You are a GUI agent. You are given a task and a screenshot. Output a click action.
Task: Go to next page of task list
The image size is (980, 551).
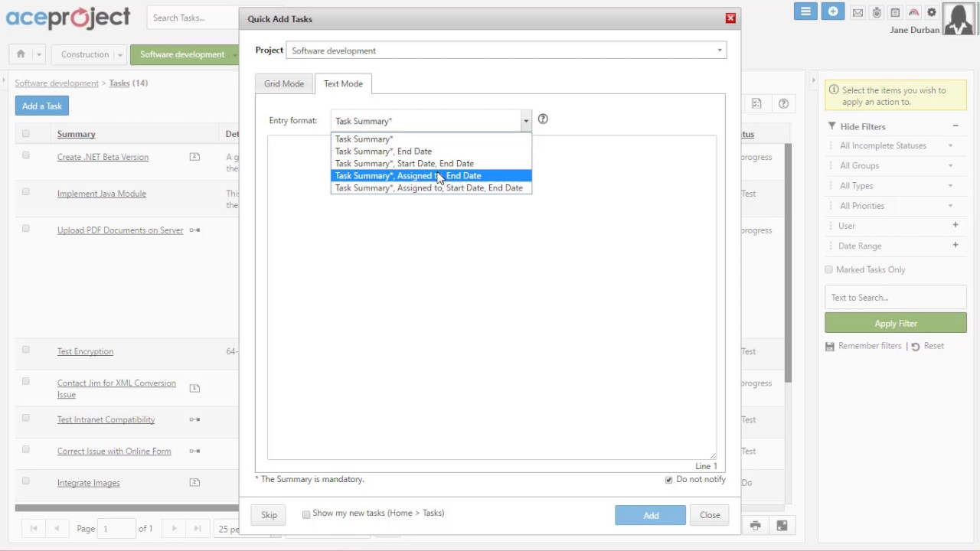pos(175,528)
